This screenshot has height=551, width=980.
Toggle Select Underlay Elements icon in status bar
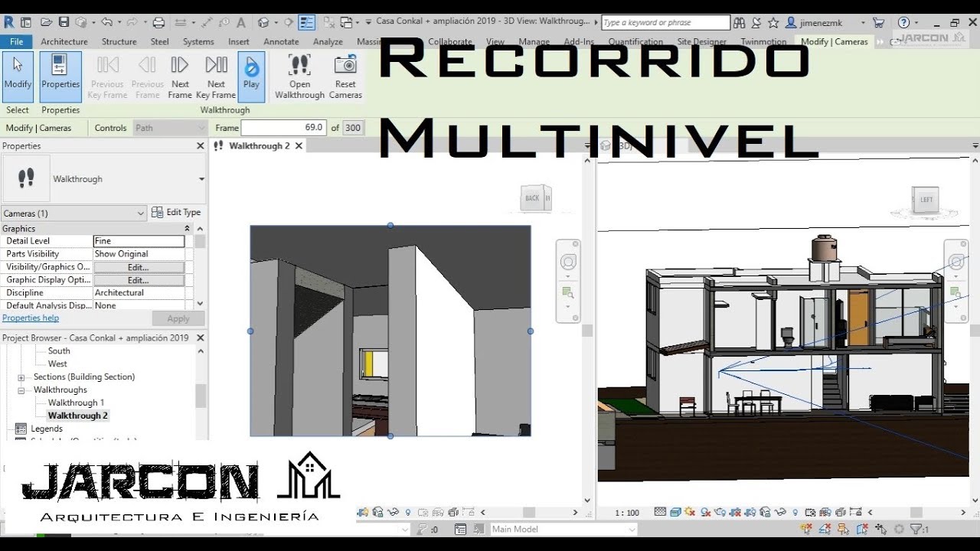826,529
